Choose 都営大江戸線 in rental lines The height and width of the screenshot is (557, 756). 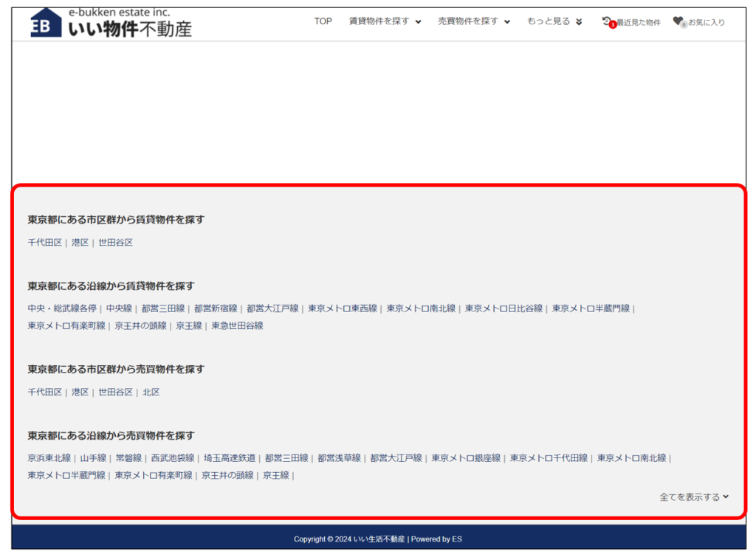click(272, 308)
